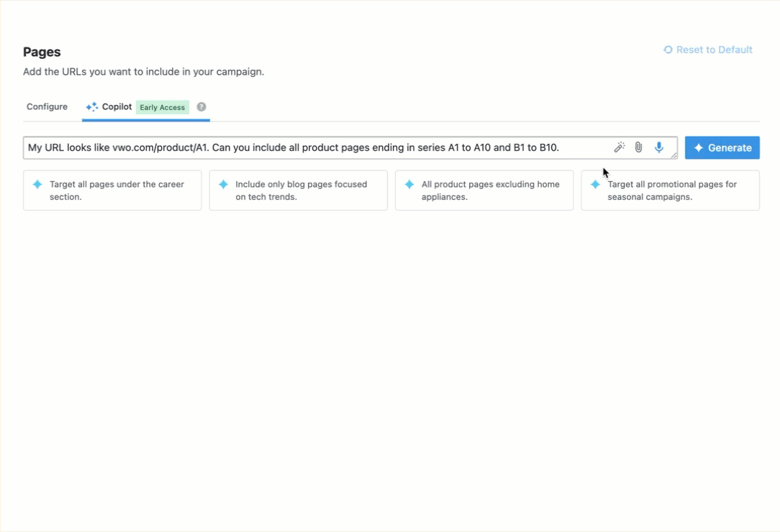Image resolution: width=780 pixels, height=532 pixels.
Task: Open the help question mark icon
Action: coord(201,107)
